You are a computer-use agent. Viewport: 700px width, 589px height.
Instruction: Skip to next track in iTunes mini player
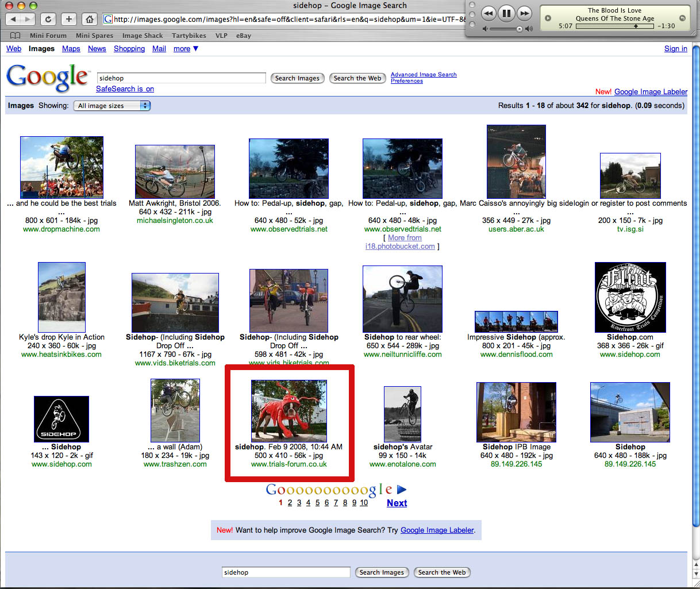click(524, 13)
